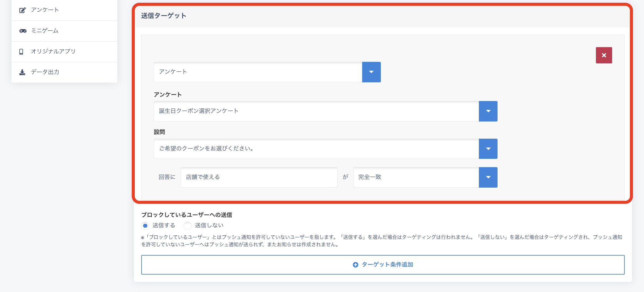
Task: Open ミニゲーム menu item
Action: (x=45, y=31)
